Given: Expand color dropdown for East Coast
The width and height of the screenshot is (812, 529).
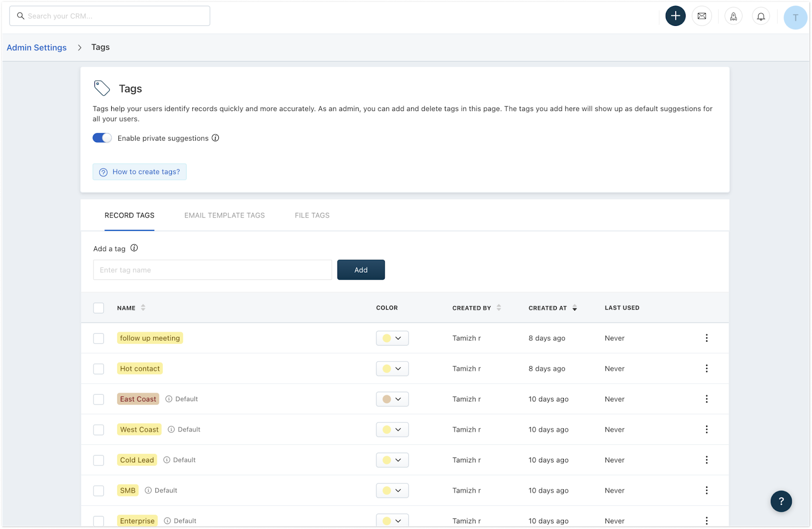Looking at the screenshot, I should coord(392,399).
